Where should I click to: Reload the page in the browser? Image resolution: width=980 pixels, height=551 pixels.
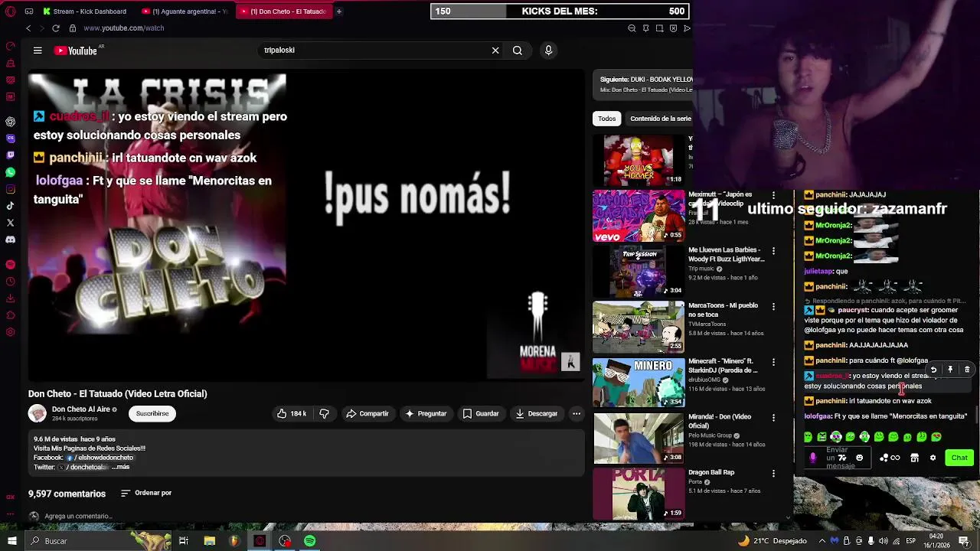click(56, 28)
